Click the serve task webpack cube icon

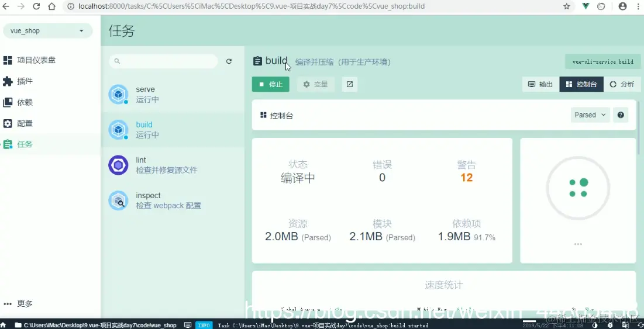[118, 94]
